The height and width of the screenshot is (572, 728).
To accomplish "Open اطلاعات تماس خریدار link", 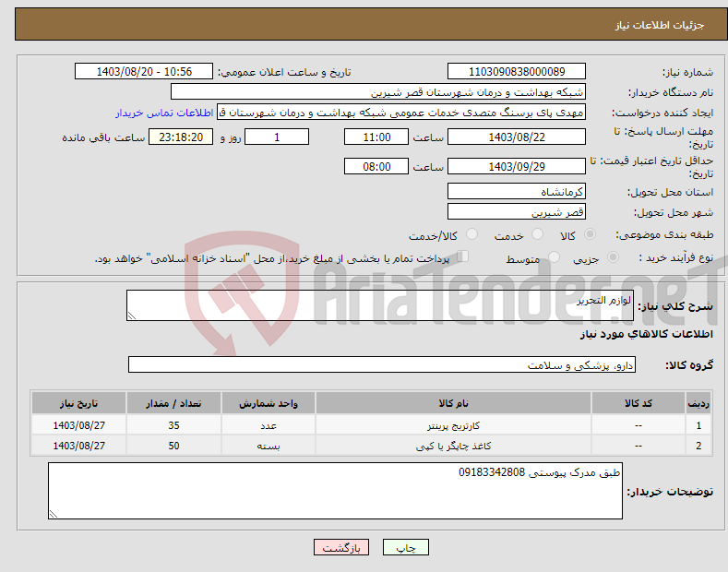I will pyautogui.click(x=164, y=113).
